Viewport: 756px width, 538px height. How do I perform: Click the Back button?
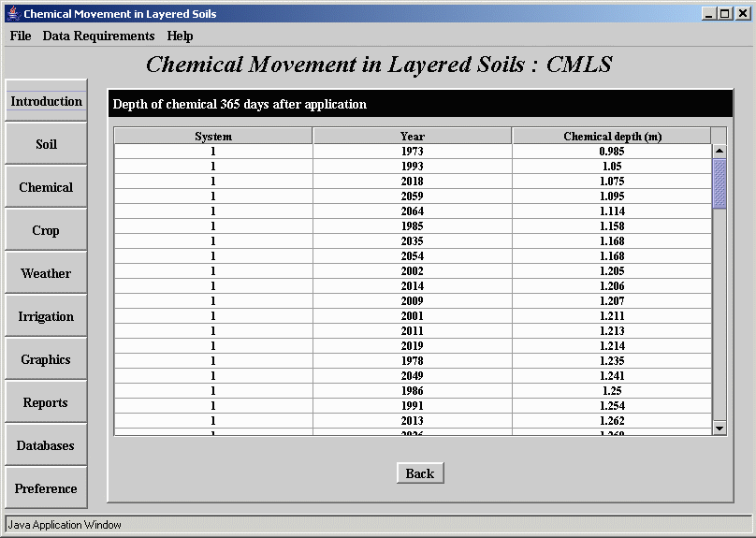(x=420, y=473)
